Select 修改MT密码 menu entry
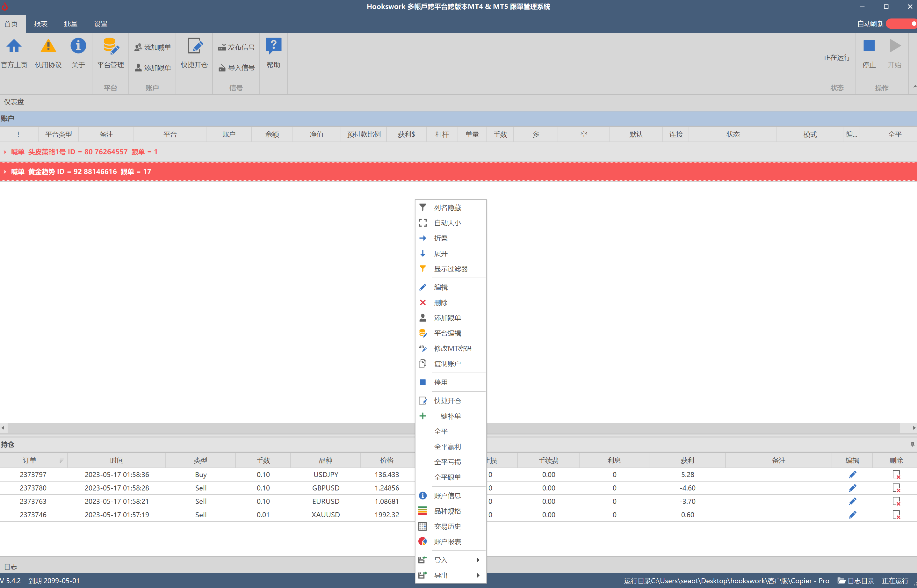The image size is (917, 588). tap(451, 348)
